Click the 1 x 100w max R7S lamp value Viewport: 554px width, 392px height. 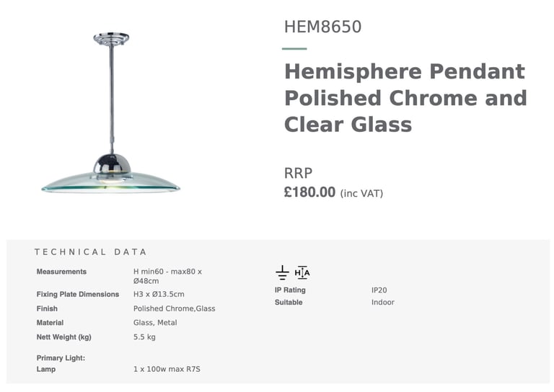coord(167,370)
